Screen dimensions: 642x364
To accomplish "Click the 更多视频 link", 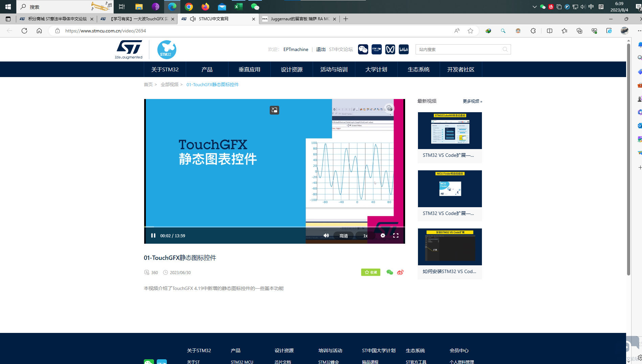I will point(472,101).
